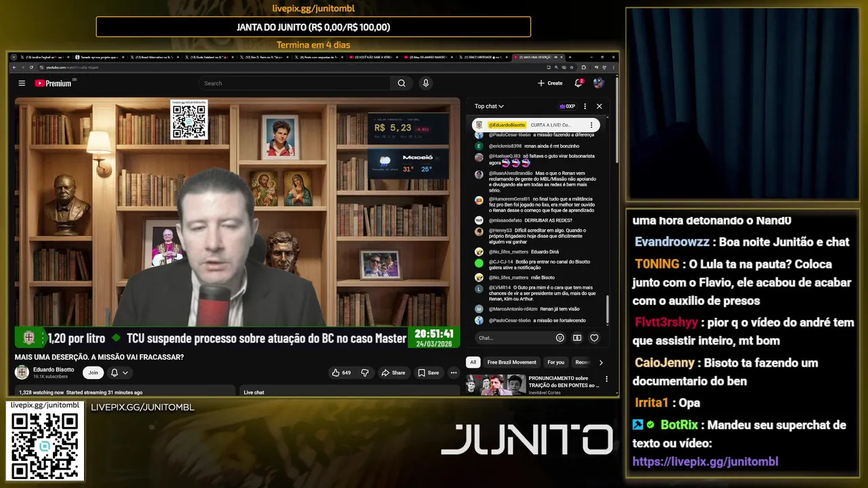868x488 pixels.
Task: Click the Create button
Action: coord(550,83)
